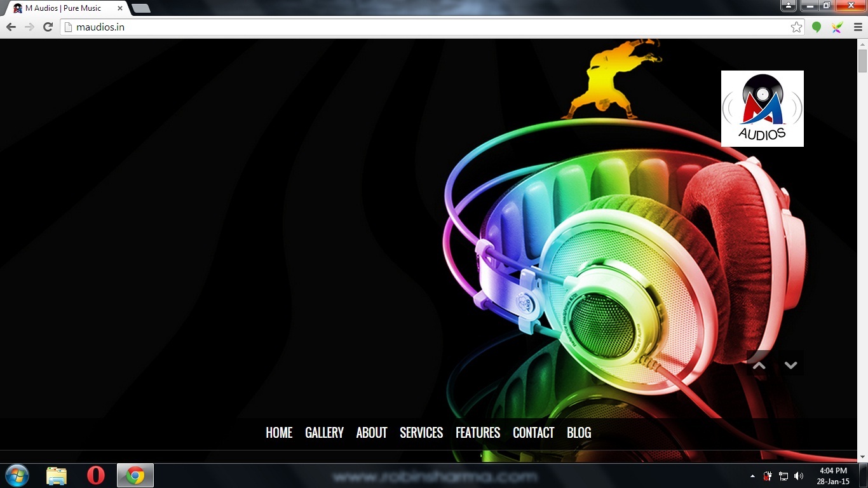This screenshot has height=488, width=868.
Task: Open CONTACT navigation link
Action: point(534,433)
